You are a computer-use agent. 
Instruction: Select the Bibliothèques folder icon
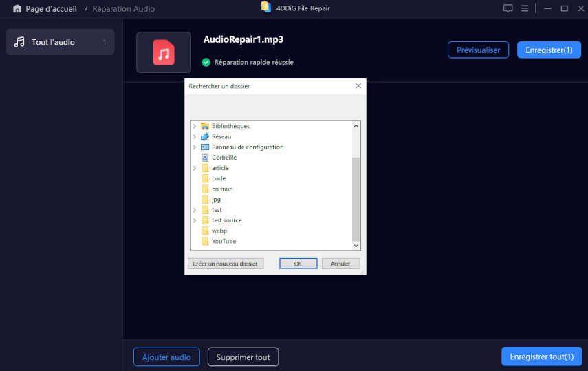205,126
